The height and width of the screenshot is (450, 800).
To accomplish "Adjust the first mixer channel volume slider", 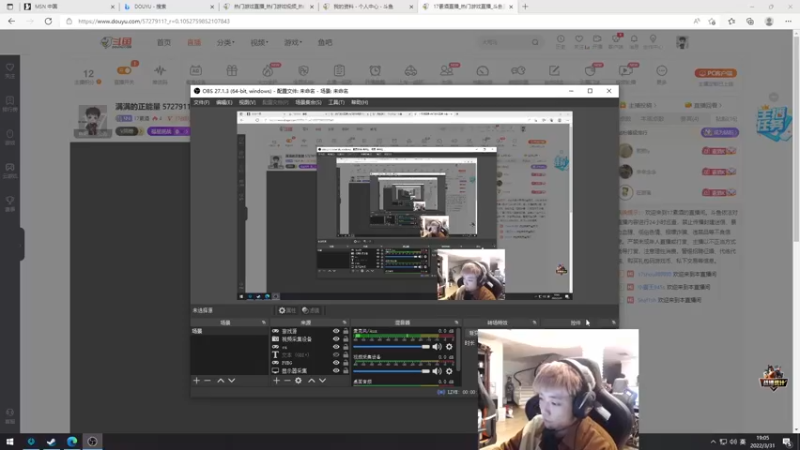I will pyautogui.click(x=391, y=347).
